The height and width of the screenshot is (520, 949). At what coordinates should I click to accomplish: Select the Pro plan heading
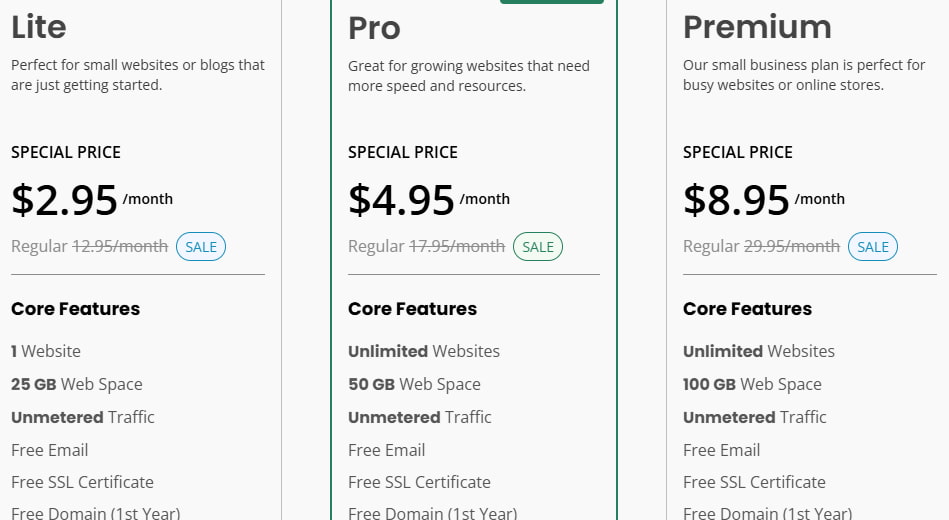[374, 28]
